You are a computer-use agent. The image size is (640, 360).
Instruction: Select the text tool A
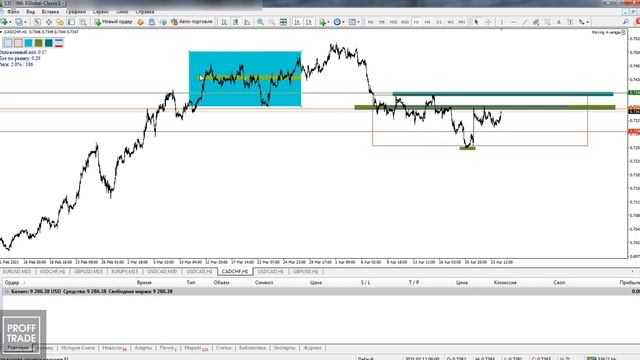pos(559,22)
